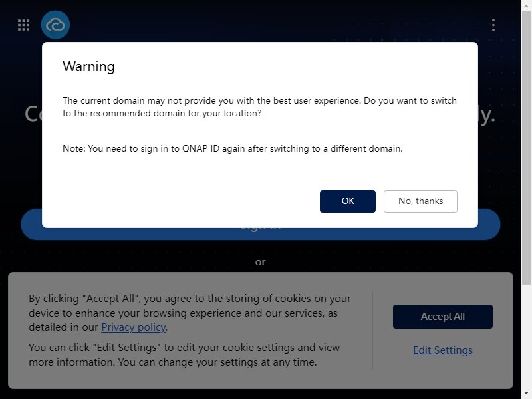
Task: Confirm the domain switch with OK
Action: click(347, 201)
